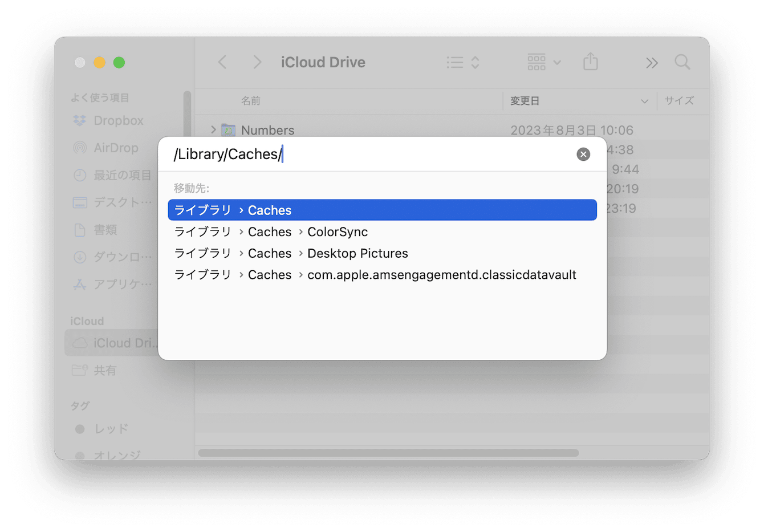Viewport: 764px width, 532px height.
Task: Select the highlighted ライブラリ › Caches suggestion
Action: (382, 210)
